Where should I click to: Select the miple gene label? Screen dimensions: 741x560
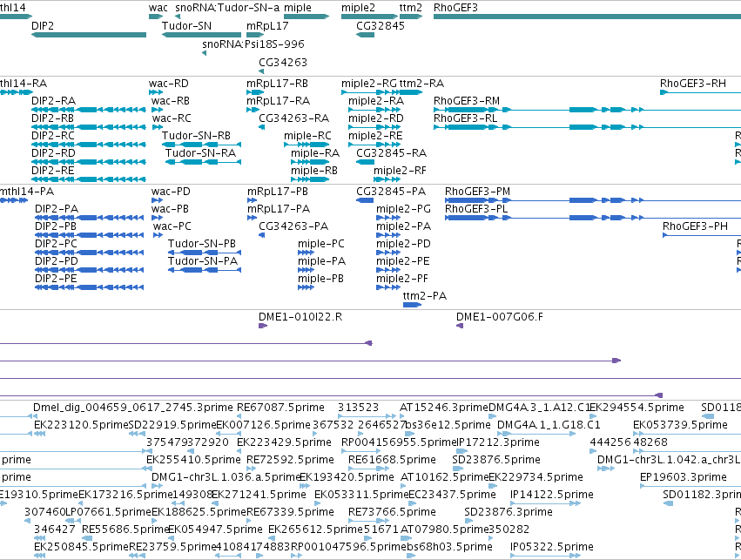(x=298, y=8)
